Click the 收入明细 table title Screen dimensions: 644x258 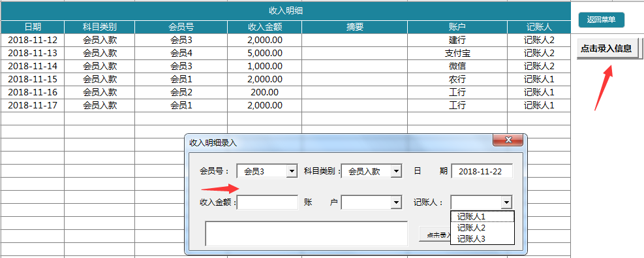286,10
